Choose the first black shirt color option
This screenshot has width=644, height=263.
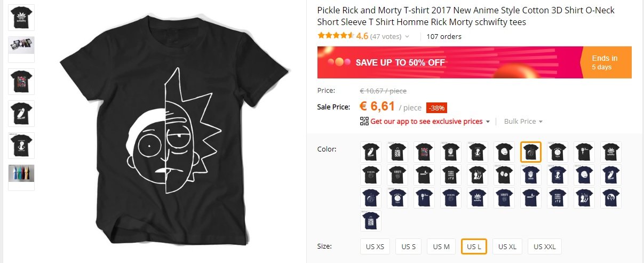pos(371,152)
